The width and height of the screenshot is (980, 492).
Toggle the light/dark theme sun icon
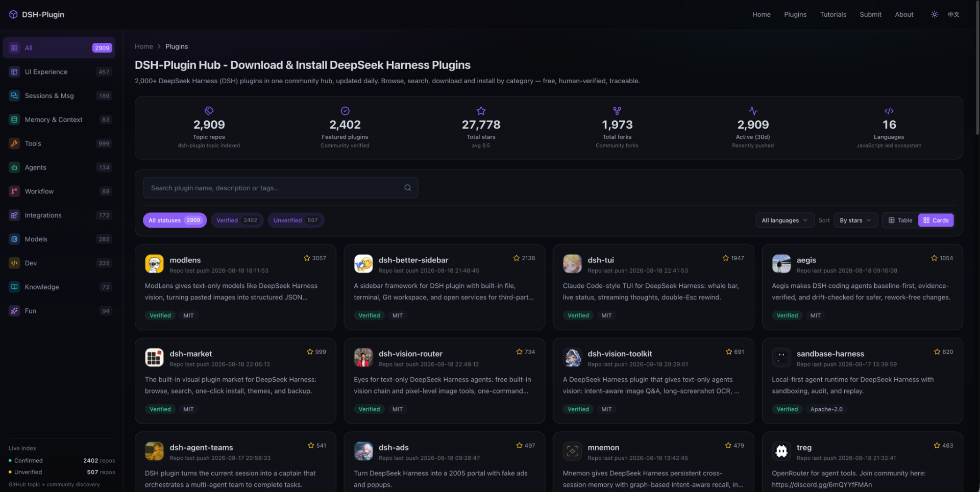934,14
